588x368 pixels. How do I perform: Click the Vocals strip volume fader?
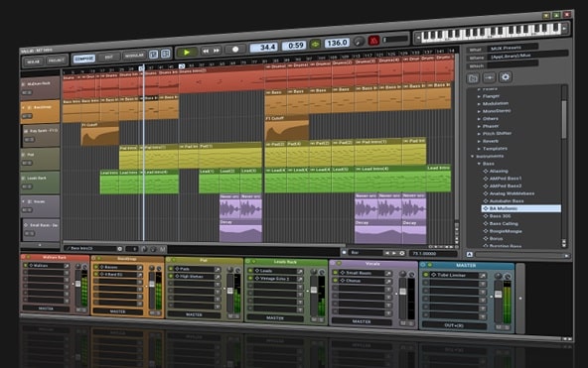pos(402,292)
